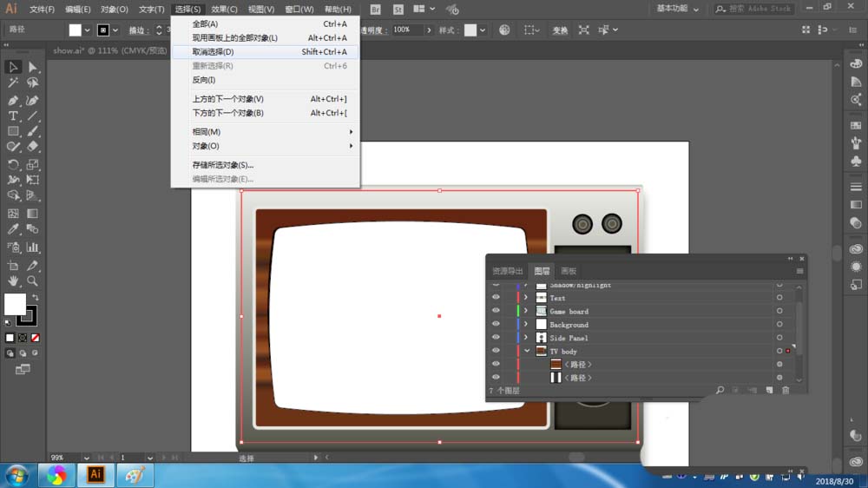Screen dimensions: 868x488
Task: Activate the Eyedropper tool
Action: pos(13,229)
